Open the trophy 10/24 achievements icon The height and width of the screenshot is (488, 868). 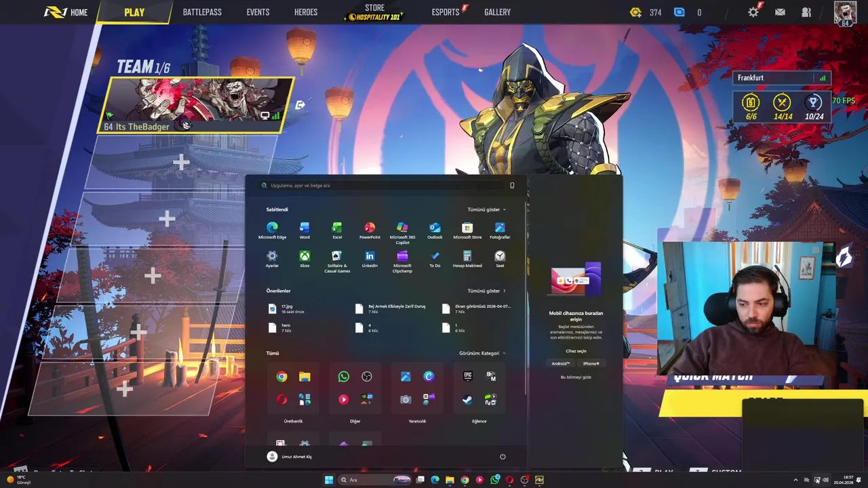pos(814,103)
